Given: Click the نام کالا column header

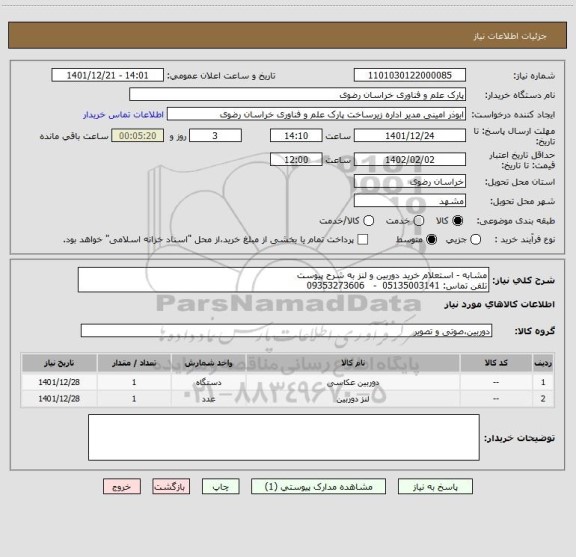Looking at the screenshot, I should coord(353,363).
